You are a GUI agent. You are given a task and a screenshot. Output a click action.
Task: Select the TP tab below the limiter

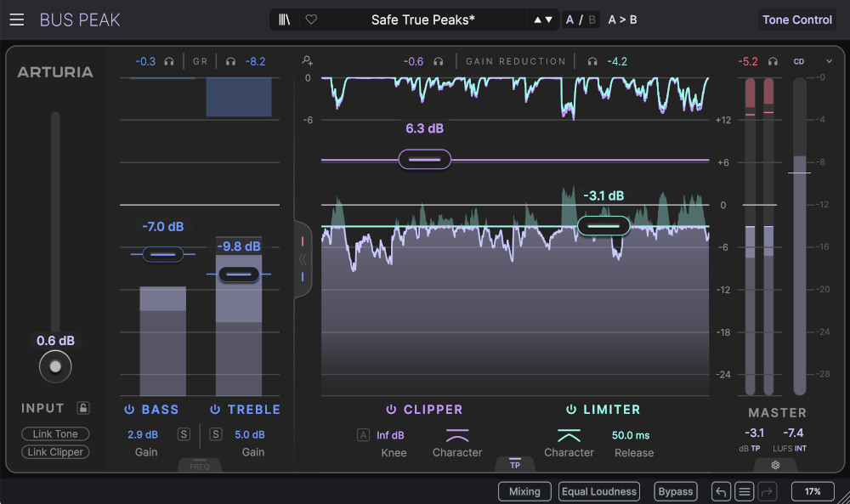516,465
